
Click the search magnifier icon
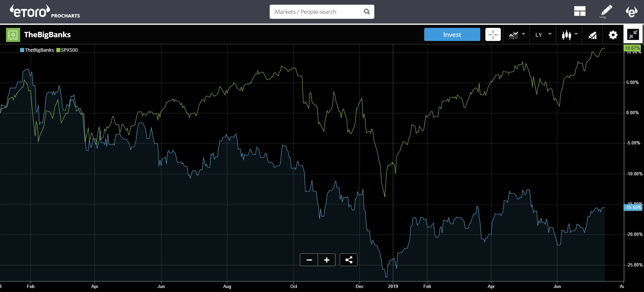click(x=367, y=12)
